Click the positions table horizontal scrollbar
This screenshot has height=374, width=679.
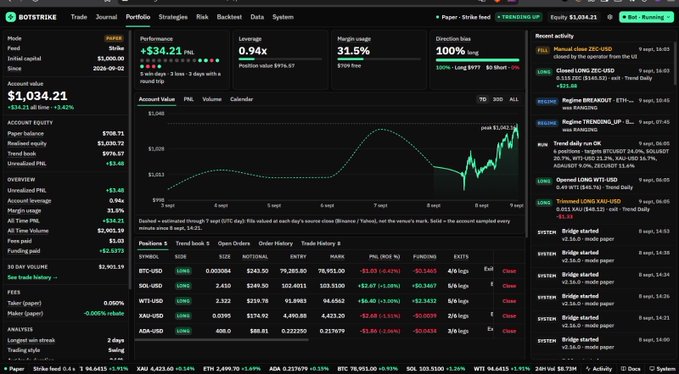[x=223, y=340]
